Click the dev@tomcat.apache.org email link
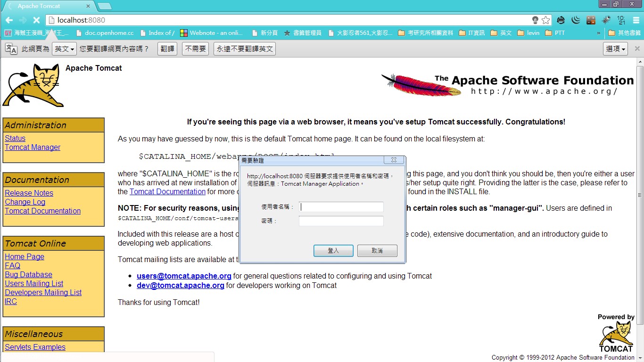The image size is (644, 362). pyautogui.click(x=181, y=285)
